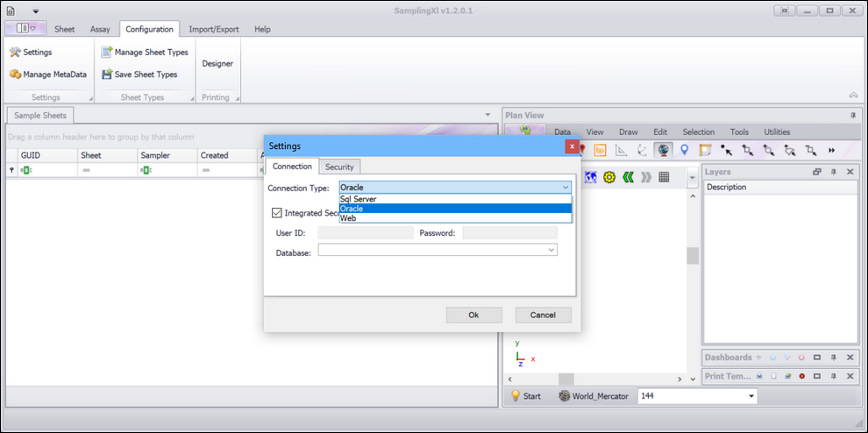Viewport: 868px width, 433px height.
Task: Pin the Layers panel
Action: point(833,172)
